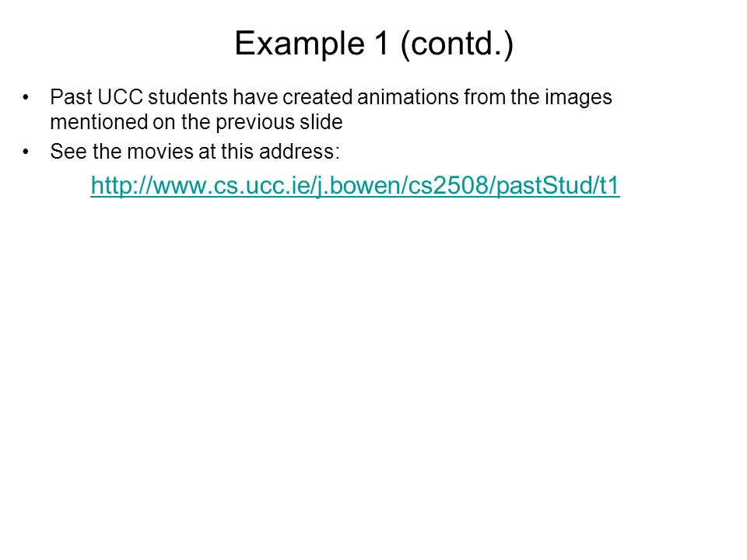Click the second bullet point marker
The image size is (747, 560).
(26, 152)
